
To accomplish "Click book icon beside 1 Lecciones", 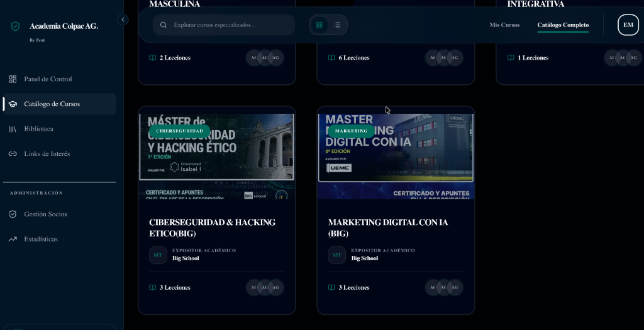I will [511, 58].
